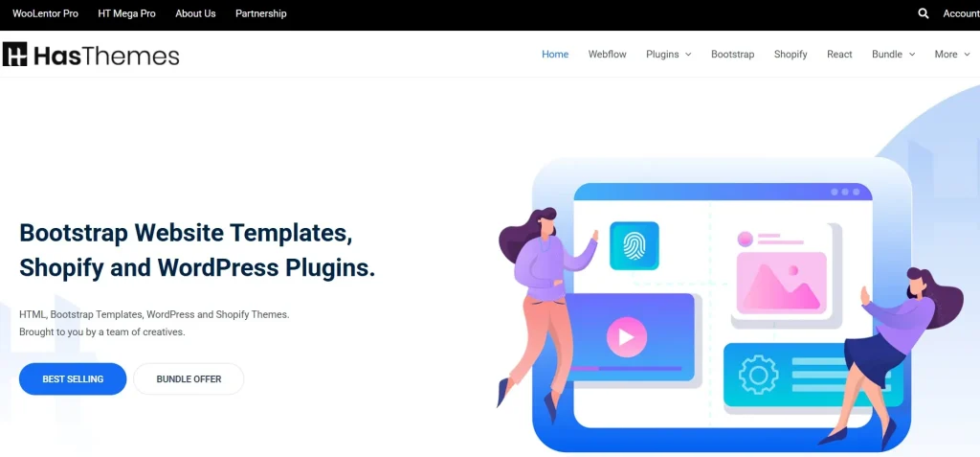Click the BEST SELLING button
Viewport: 980px width, 457px height.
pyautogui.click(x=73, y=378)
